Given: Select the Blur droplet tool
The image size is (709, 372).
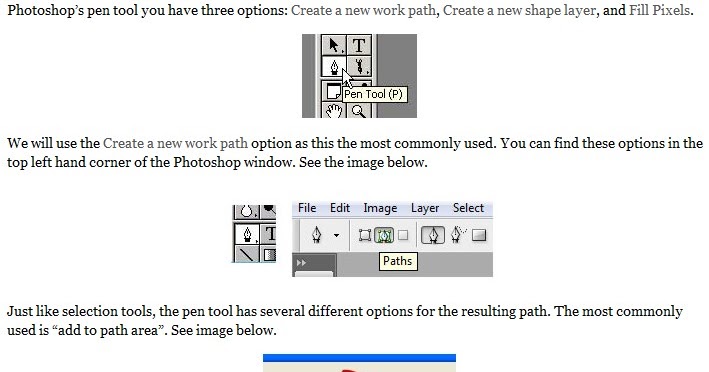Looking at the screenshot, I should click(x=246, y=211).
